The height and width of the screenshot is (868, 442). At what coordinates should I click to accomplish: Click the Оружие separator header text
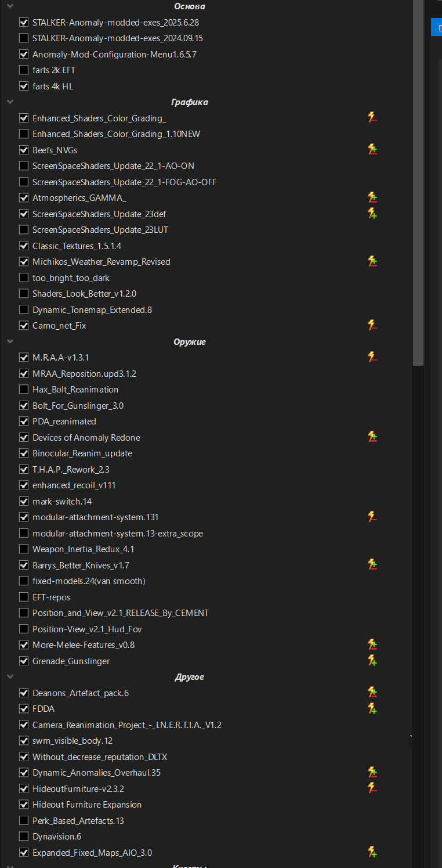click(x=190, y=342)
